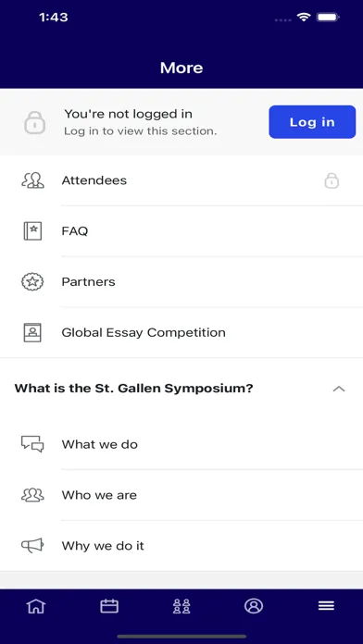
Task: Open the Partners menu entry
Action: click(x=181, y=281)
